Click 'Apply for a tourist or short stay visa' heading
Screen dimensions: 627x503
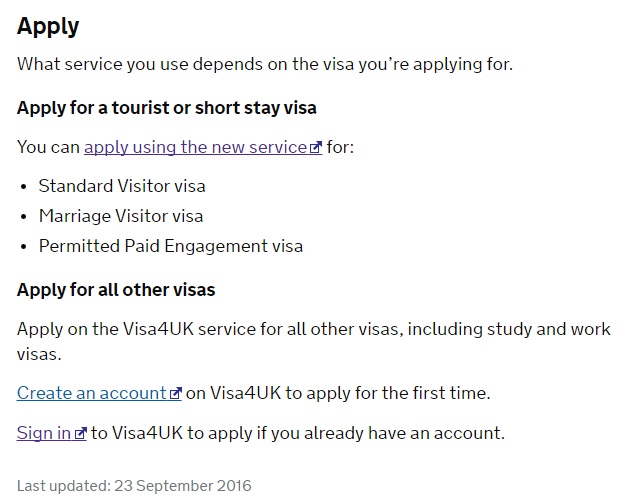coord(167,108)
